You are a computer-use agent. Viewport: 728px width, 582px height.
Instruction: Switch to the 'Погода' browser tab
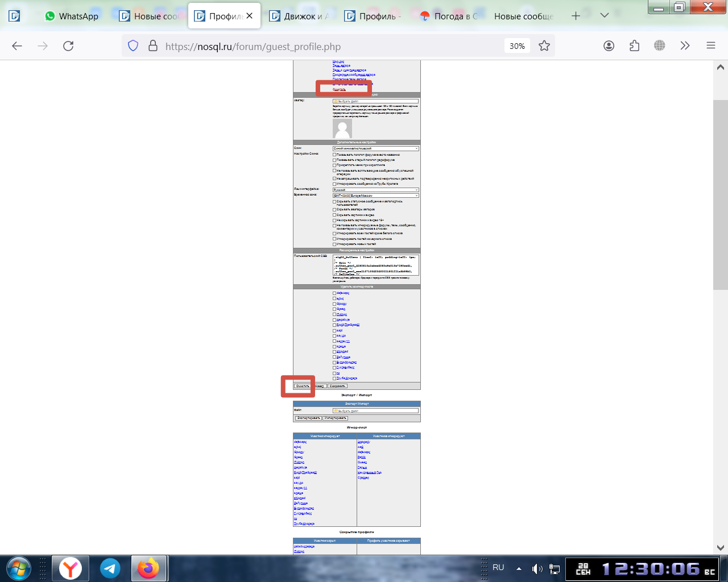[449, 16]
